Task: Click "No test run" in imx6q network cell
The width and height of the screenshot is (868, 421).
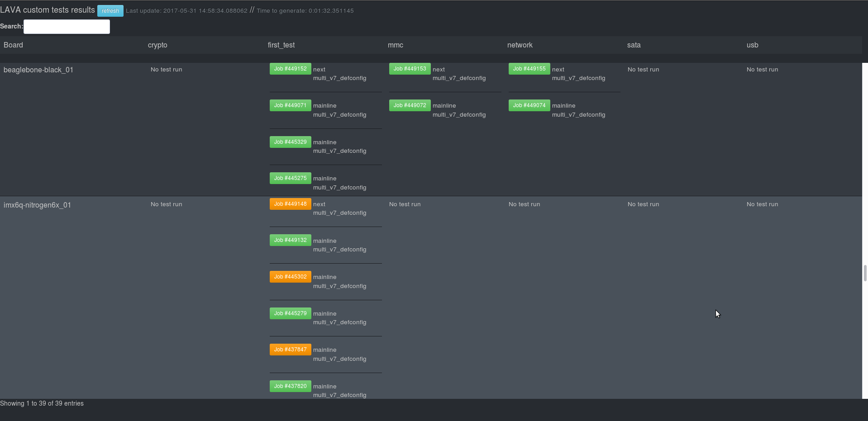Action: [524, 204]
